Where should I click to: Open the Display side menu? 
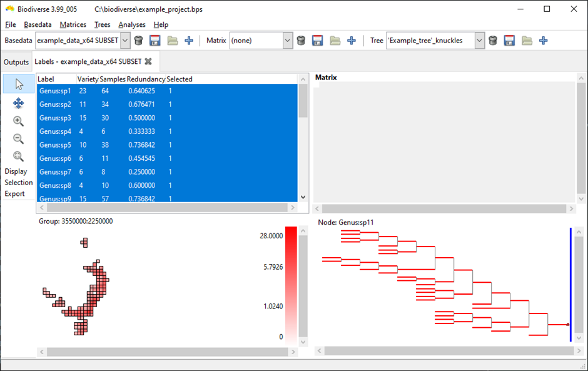click(16, 171)
